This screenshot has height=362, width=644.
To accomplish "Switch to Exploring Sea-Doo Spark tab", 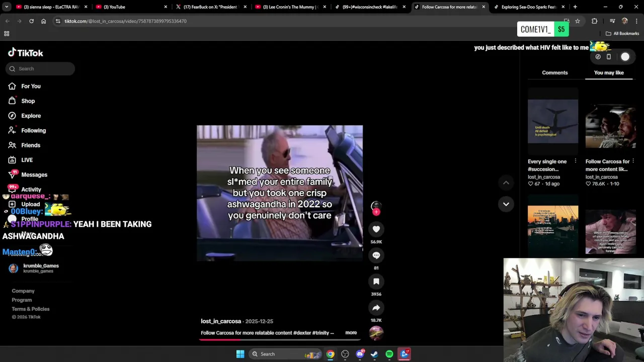I will 529,7.
